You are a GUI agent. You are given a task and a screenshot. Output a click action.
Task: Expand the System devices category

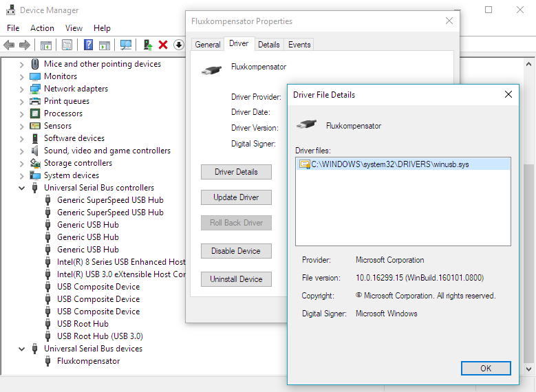(21, 175)
